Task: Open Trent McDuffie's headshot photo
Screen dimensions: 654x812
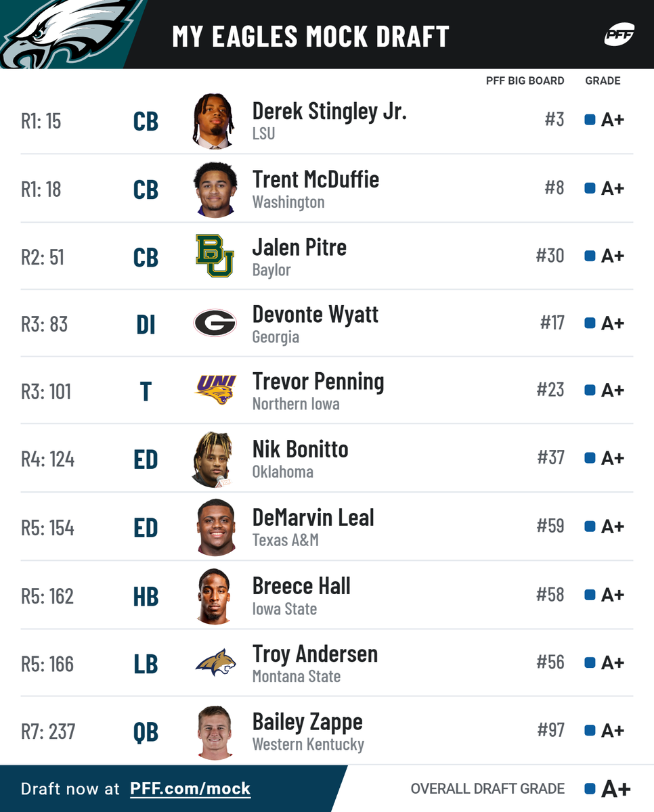Action: tap(215, 189)
